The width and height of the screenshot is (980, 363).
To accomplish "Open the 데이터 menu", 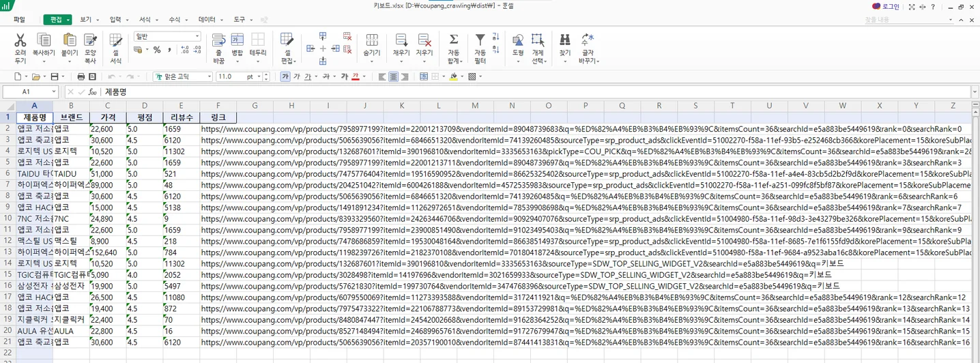I will (x=207, y=20).
